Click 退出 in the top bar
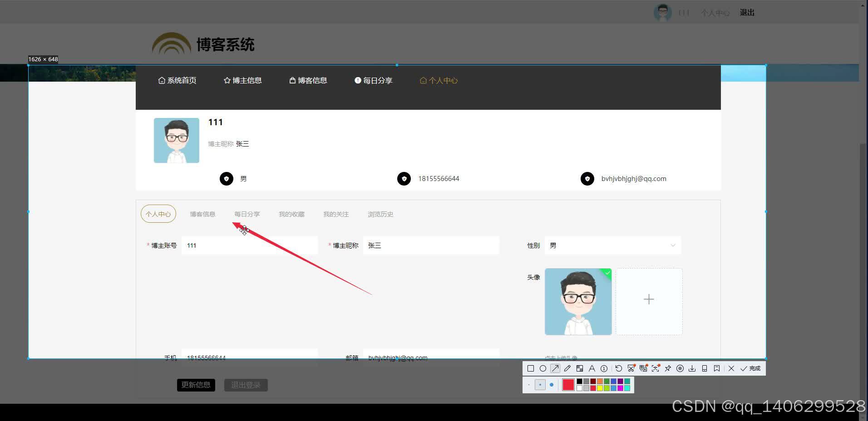Screen dimensions: 868x421 747,13
